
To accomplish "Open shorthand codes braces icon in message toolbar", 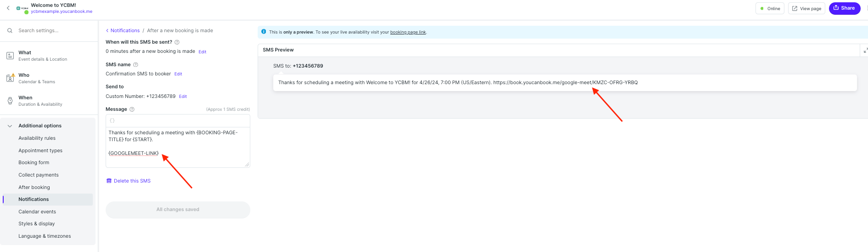I will click(x=112, y=120).
